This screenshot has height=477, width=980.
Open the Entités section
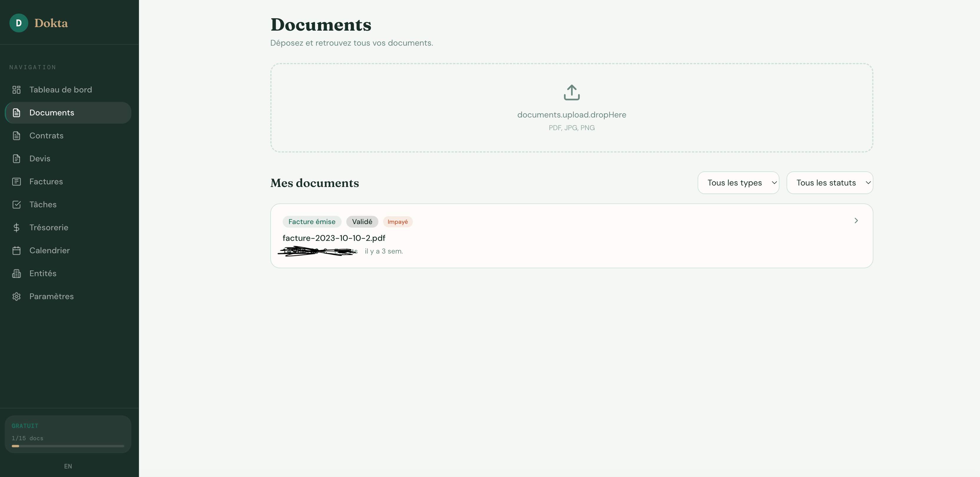coord(43,273)
